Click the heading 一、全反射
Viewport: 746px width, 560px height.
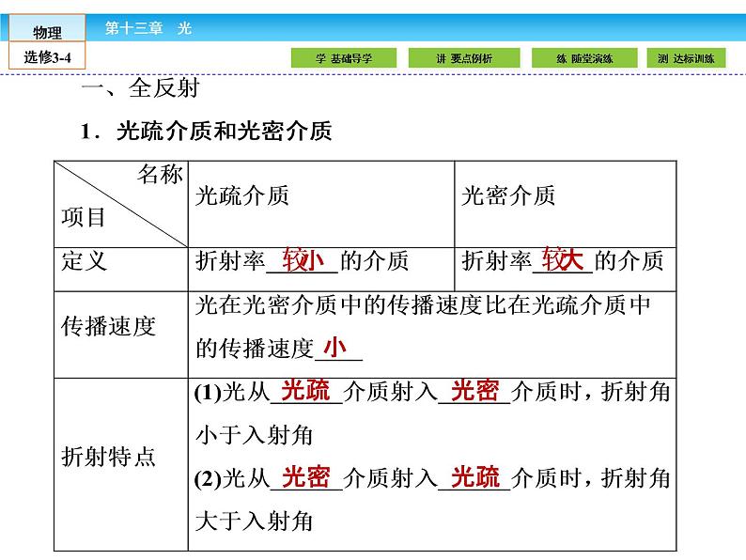[x=140, y=88]
